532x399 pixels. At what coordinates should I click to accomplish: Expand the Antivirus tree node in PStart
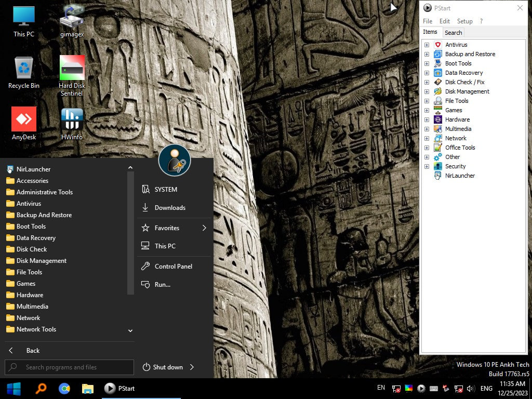click(x=427, y=45)
